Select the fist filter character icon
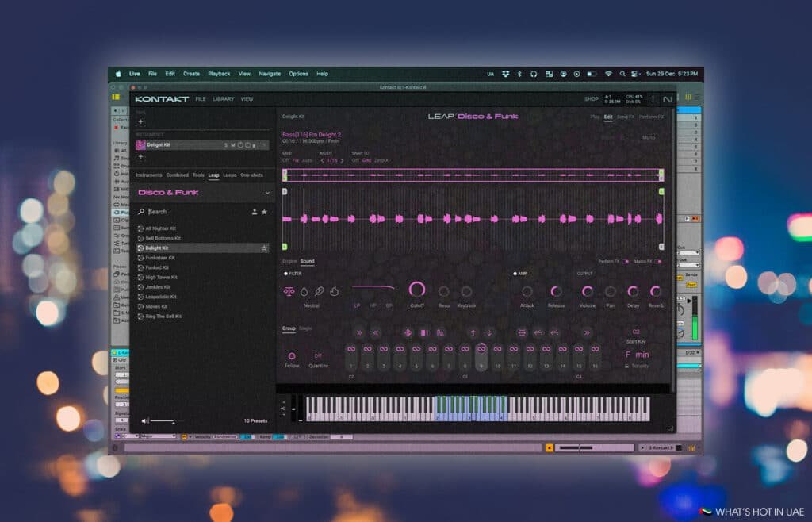This screenshot has height=522, width=812. 335,290
